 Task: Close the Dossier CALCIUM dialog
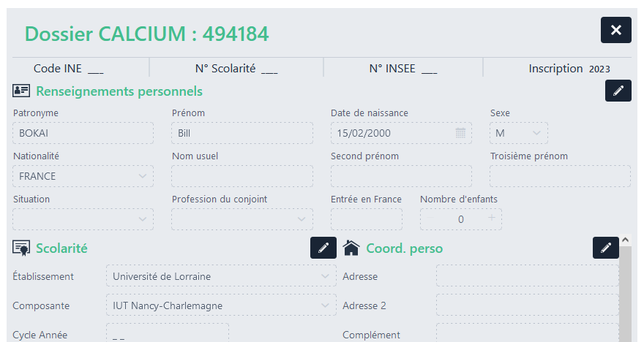pos(615,30)
